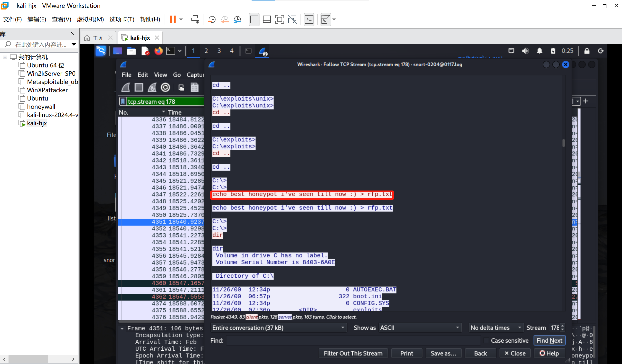Select Ubuntu 64 位 in library
The width and height of the screenshot is (622, 364).
tap(46, 65)
